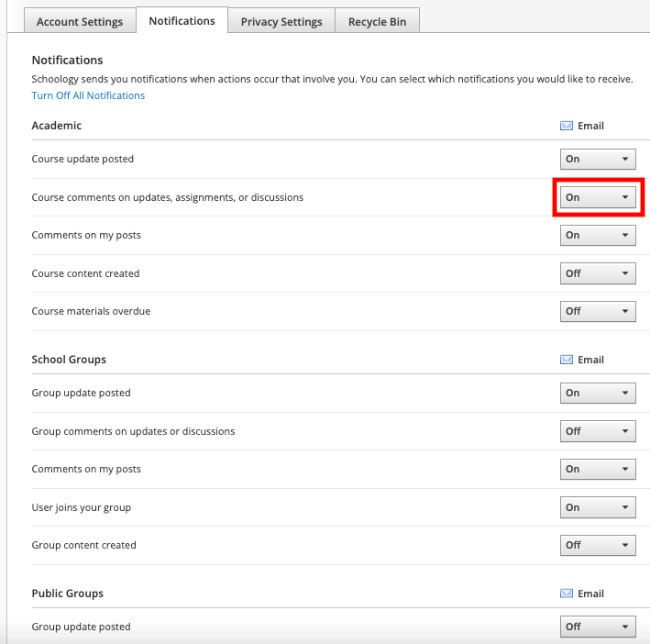Select the Notifications tab

182,21
